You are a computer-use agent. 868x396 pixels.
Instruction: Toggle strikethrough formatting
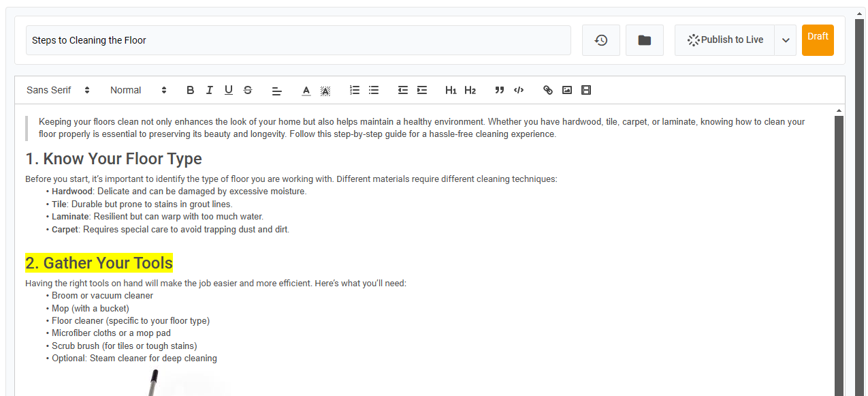[248, 90]
